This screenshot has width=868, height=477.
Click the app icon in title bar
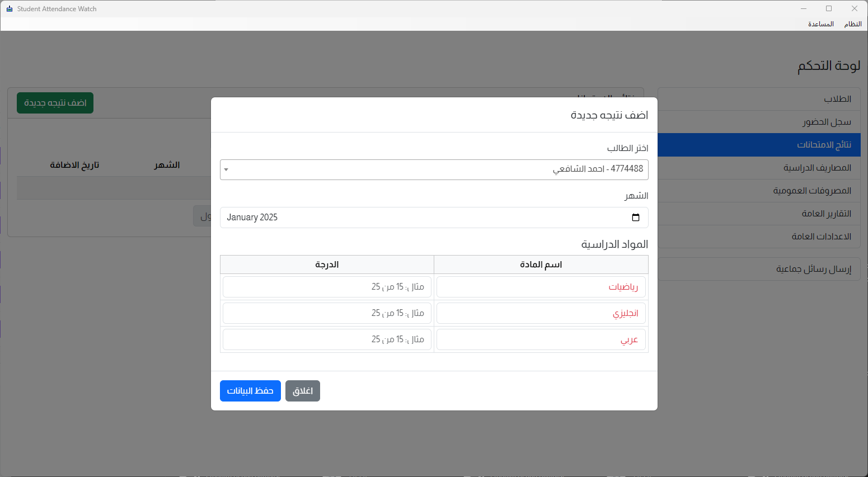[x=9, y=9]
